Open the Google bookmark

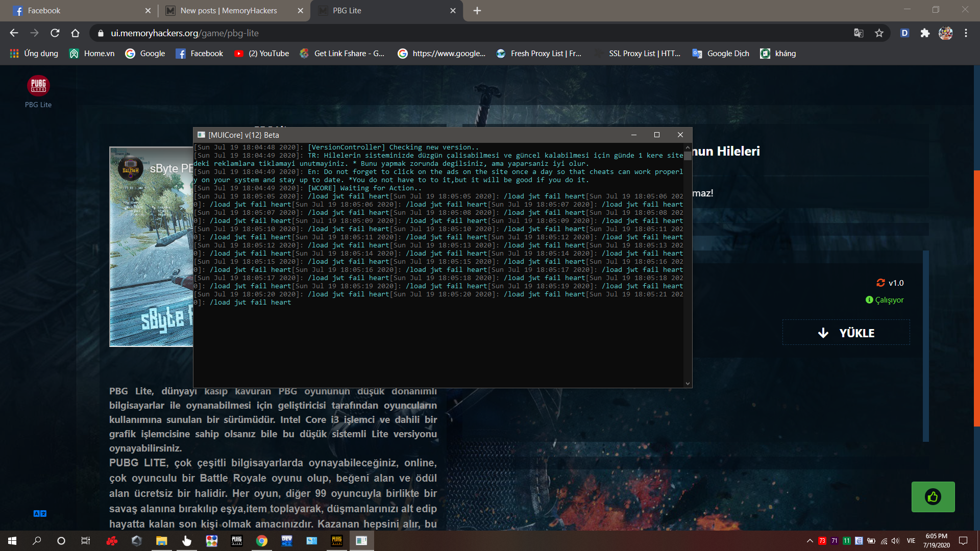tap(145, 54)
